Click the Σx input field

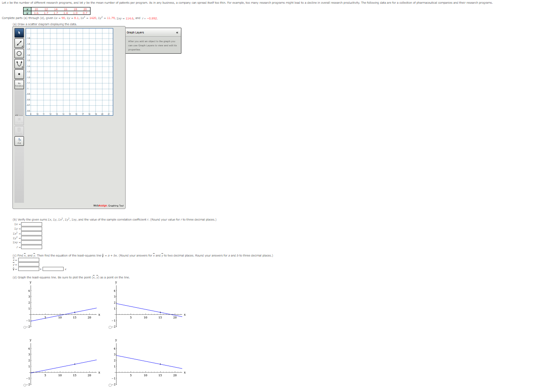click(x=31, y=224)
